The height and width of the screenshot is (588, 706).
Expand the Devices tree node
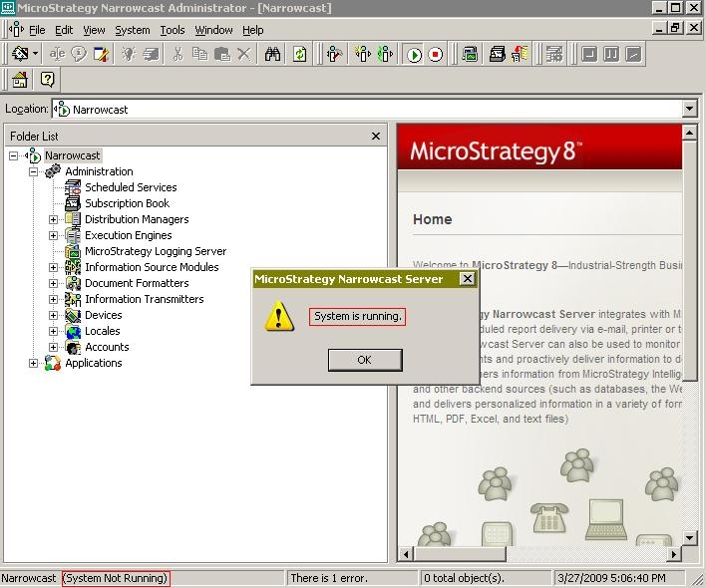(x=53, y=315)
